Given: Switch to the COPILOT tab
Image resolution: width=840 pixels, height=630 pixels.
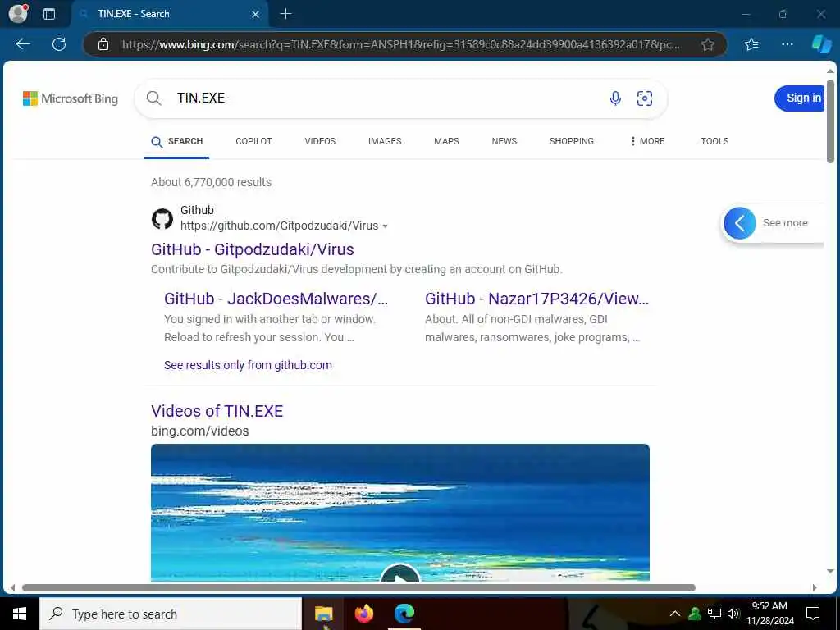Looking at the screenshot, I should (254, 141).
